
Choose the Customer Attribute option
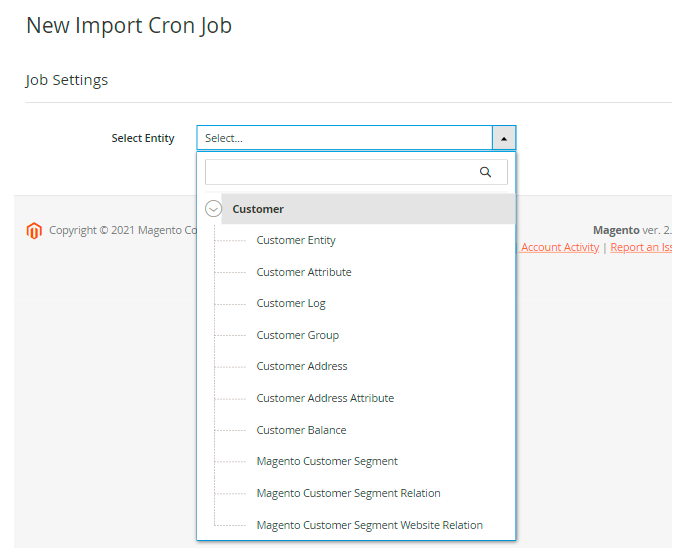click(304, 272)
